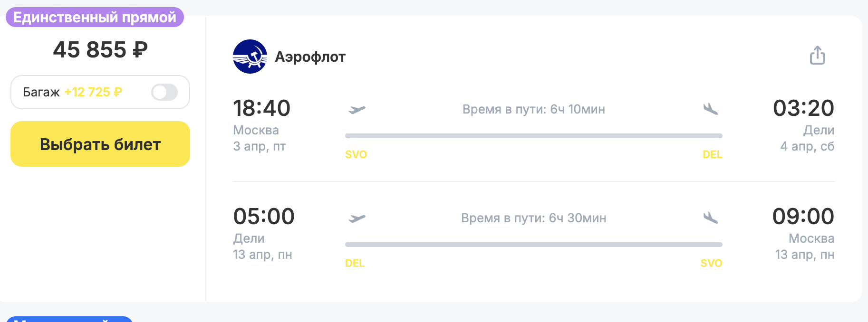Click the takeoff plane icon for the 05:00 flight
This screenshot has height=322, width=868.
[x=357, y=218]
